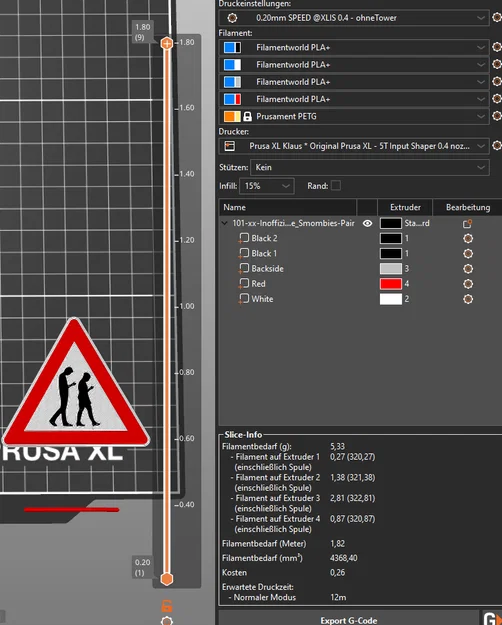Open print settings preset dropdown 0.20mm SPEED
This screenshot has height=625, width=502.
click(x=354, y=18)
